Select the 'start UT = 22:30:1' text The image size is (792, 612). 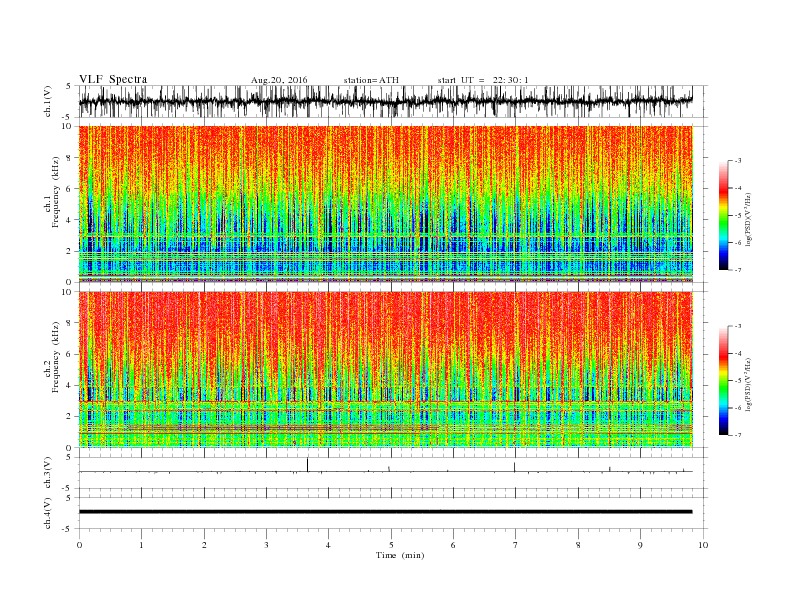483,80
